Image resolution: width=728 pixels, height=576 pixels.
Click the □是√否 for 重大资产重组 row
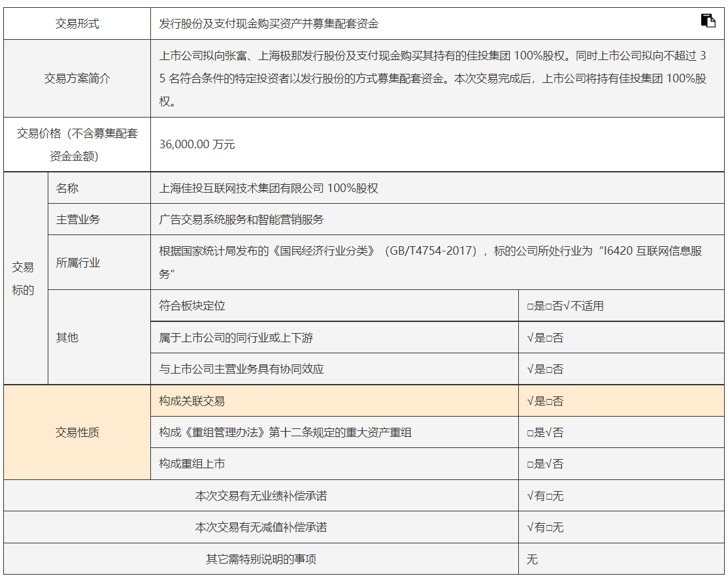(545, 432)
